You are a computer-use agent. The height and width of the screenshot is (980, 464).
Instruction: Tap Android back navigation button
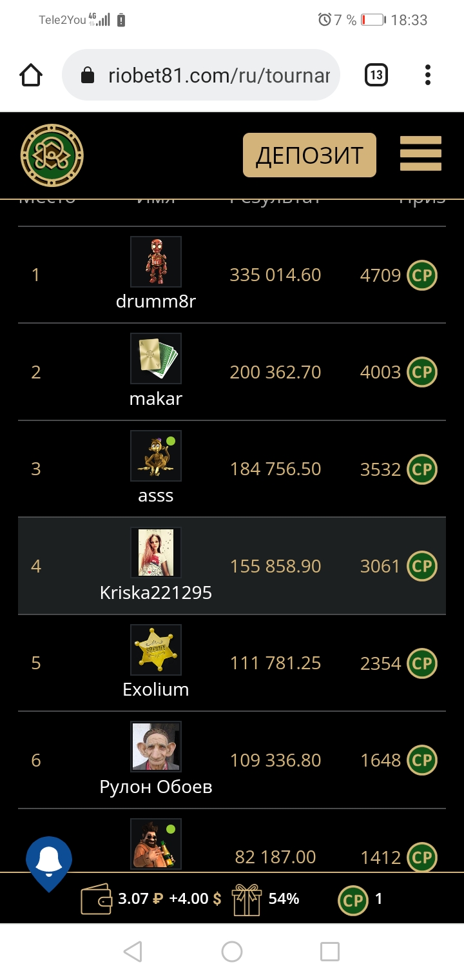(133, 951)
